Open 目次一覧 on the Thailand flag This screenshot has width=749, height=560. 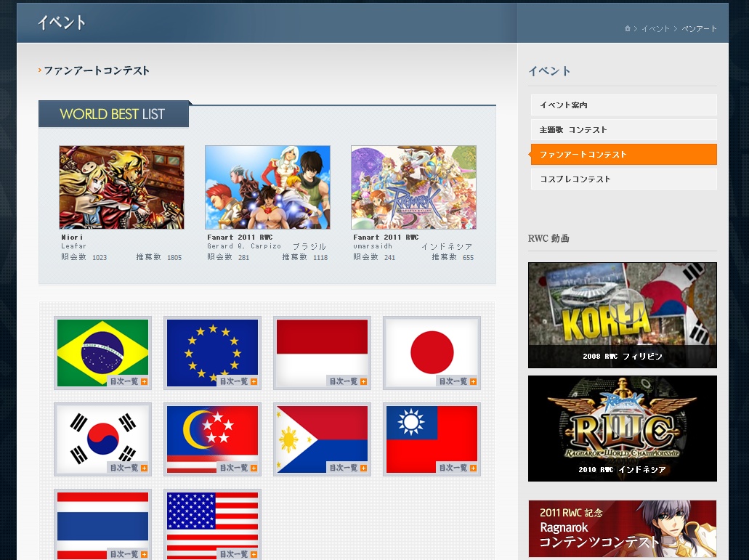pos(128,554)
